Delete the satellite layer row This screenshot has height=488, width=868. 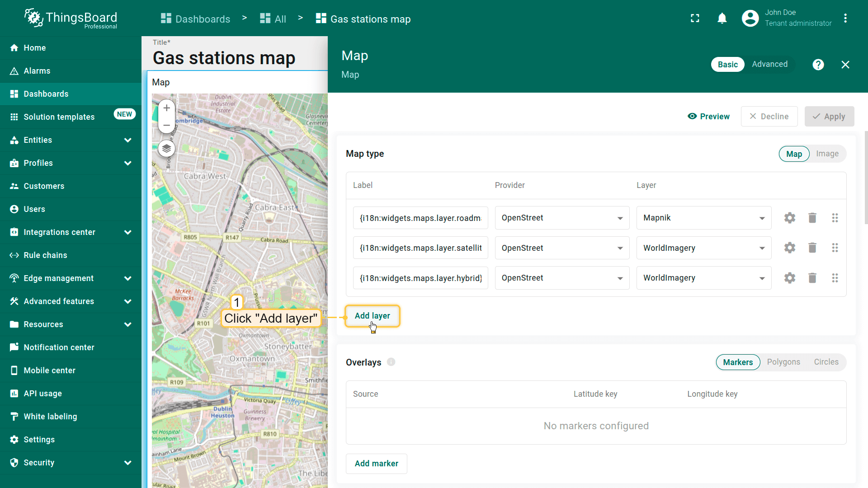click(812, 248)
